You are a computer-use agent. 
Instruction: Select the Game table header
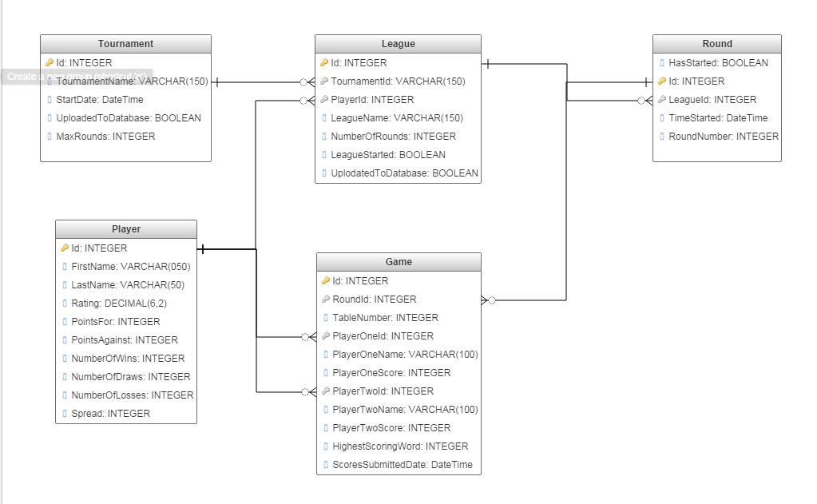pyautogui.click(x=398, y=261)
